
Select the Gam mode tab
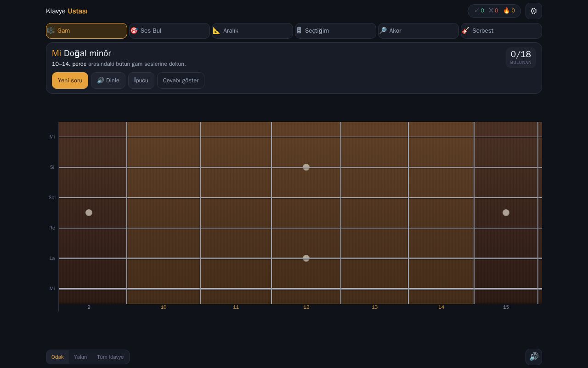point(86,31)
